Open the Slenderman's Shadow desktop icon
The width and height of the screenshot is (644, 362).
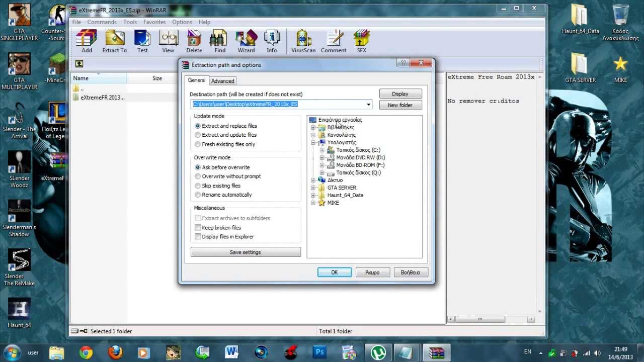tap(19, 219)
